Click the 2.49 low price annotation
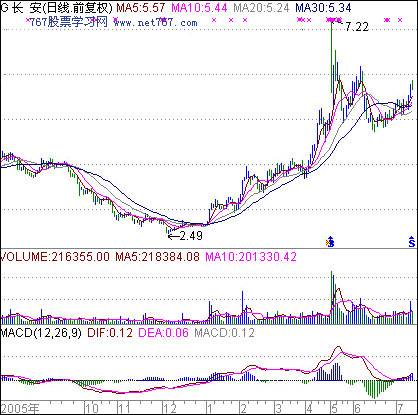 [191, 236]
